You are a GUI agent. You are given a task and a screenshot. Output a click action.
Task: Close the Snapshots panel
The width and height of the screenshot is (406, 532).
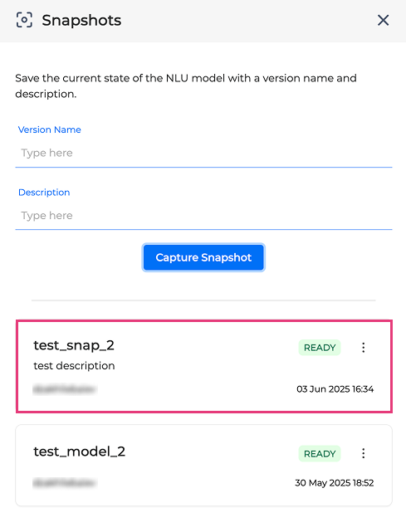pos(383,21)
